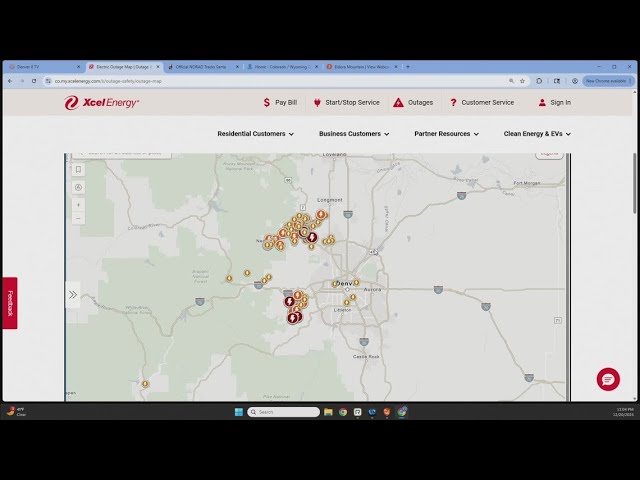Click dark red outage marker south of Longmont

coord(312,237)
